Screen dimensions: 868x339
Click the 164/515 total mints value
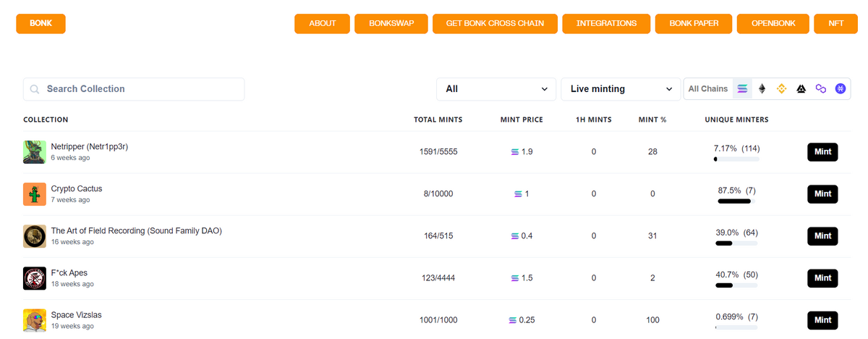tap(438, 236)
